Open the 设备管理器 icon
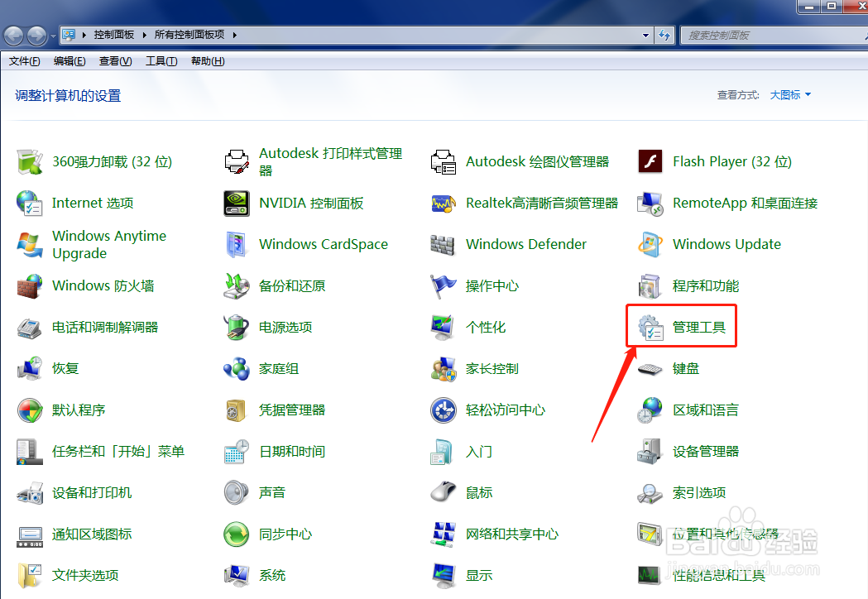This screenshot has height=599, width=868. click(650, 452)
